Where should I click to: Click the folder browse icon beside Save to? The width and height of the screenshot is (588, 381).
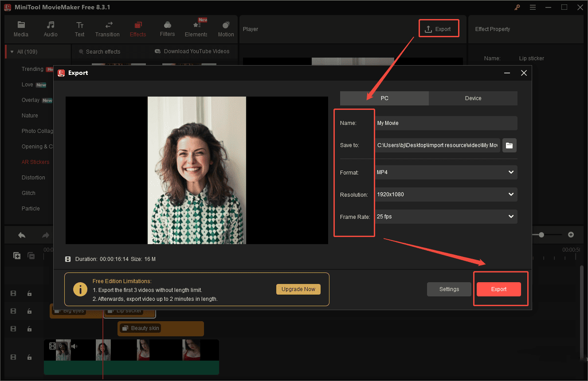pos(509,145)
